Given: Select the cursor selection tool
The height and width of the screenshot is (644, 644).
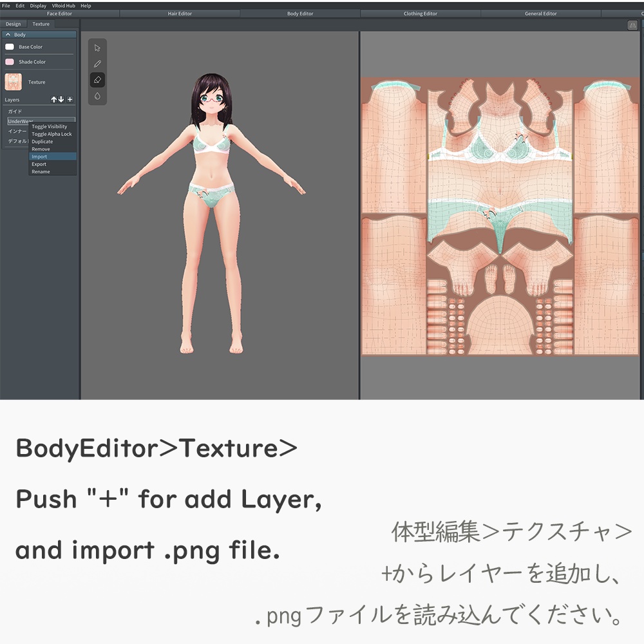Looking at the screenshot, I should (x=97, y=48).
